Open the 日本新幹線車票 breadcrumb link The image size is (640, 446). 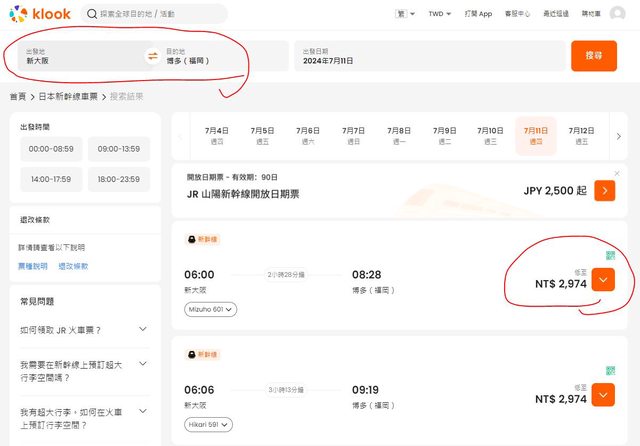[69, 97]
